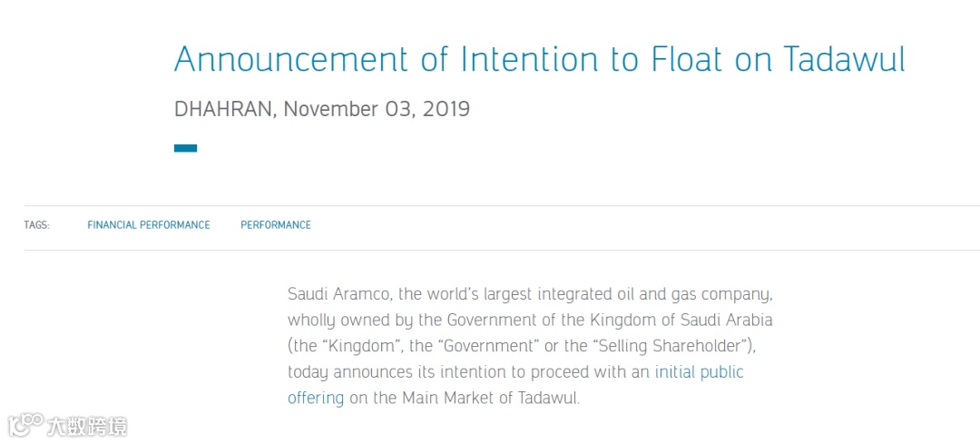Viewport: 980px width, 444px height.
Task: Click the "November 03, 2019" date text
Action: pos(377,110)
